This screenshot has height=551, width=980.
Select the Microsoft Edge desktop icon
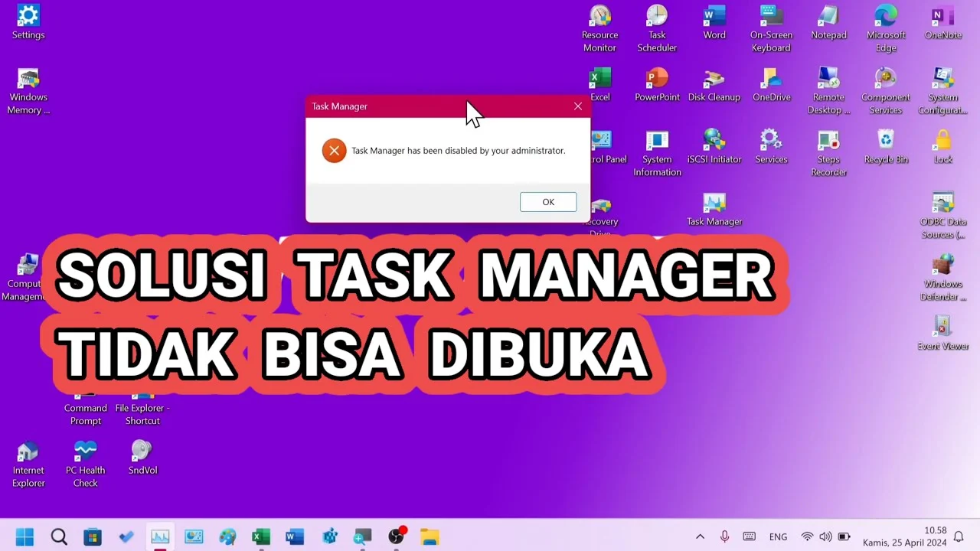[x=886, y=29]
